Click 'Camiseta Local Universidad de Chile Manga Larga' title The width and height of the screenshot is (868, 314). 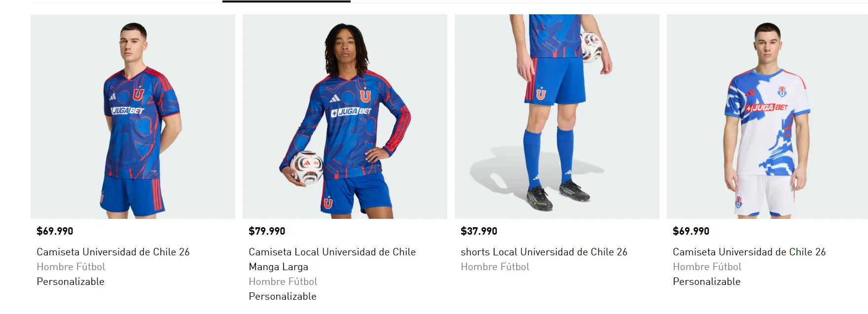(x=332, y=259)
